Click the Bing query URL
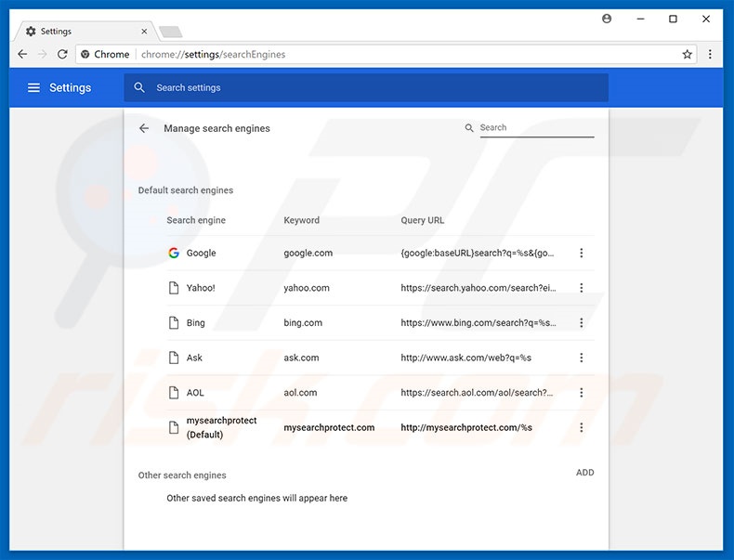Image resolution: width=734 pixels, height=560 pixels. pos(478,323)
